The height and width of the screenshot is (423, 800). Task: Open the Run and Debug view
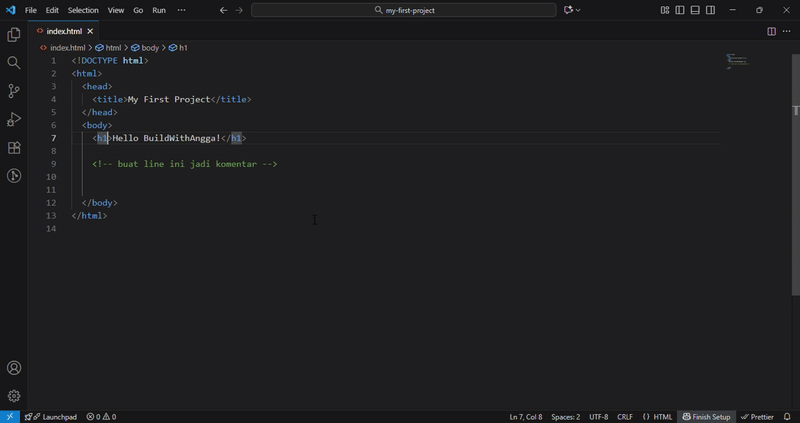click(x=14, y=119)
